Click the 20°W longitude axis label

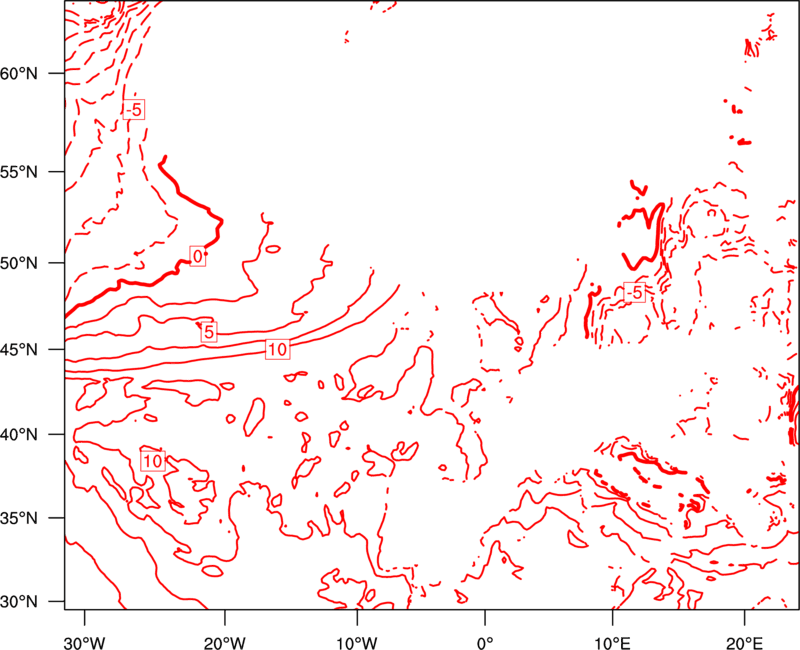(x=225, y=642)
